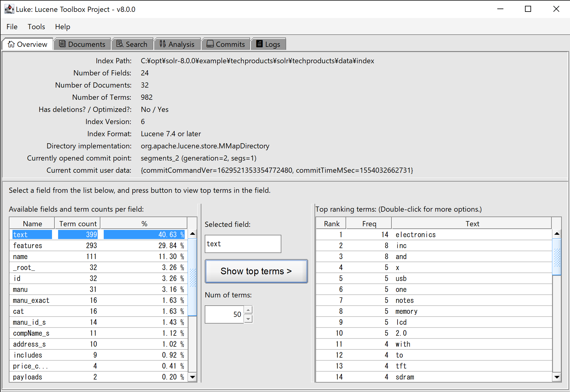This screenshot has width=570, height=392.
Task: Select the 'manu_exact' field row
Action: tap(99, 300)
